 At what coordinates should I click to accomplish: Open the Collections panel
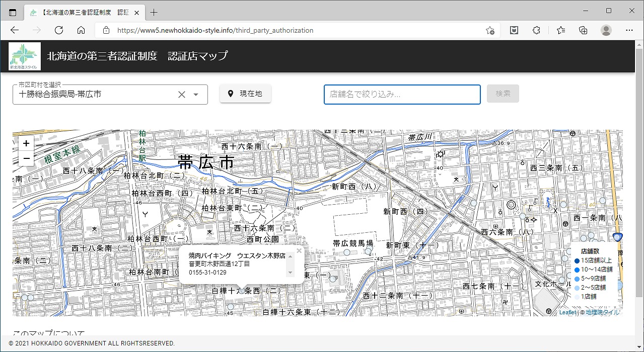tap(583, 30)
